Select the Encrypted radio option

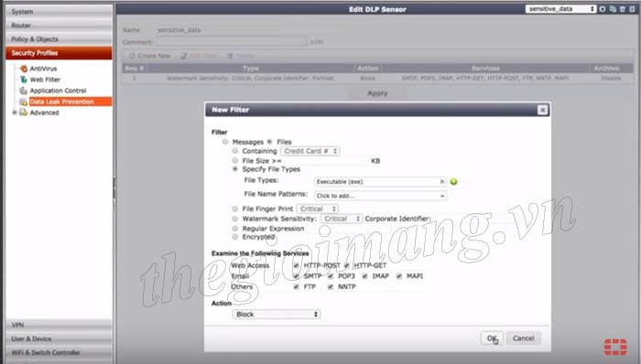coord(235,237)
